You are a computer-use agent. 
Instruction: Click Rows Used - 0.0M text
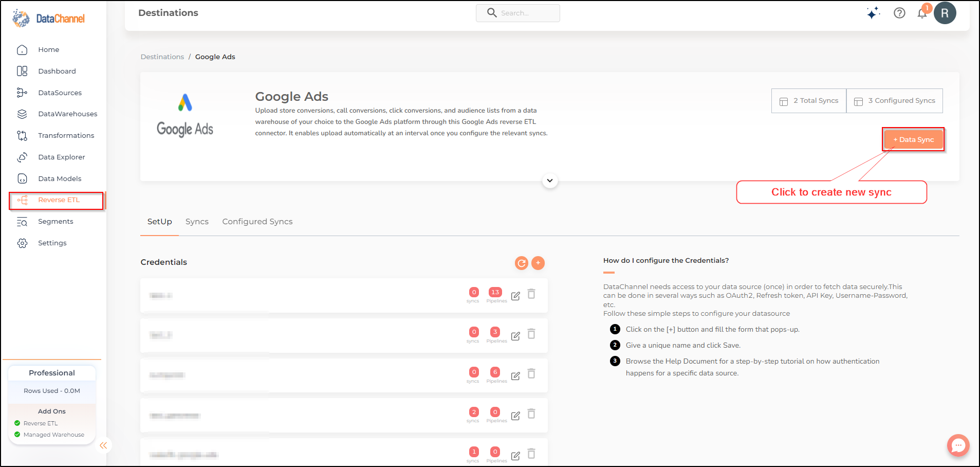coord(52,391)
